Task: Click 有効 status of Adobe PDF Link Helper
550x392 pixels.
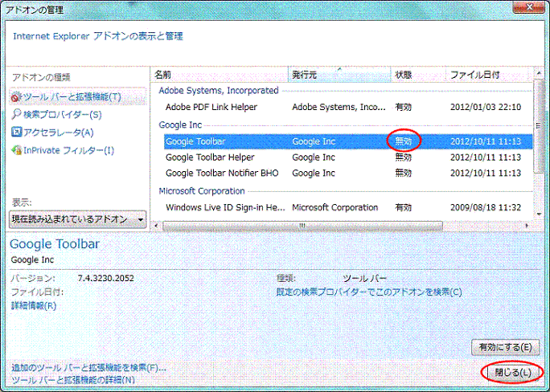Action: [x=404, y=107]
